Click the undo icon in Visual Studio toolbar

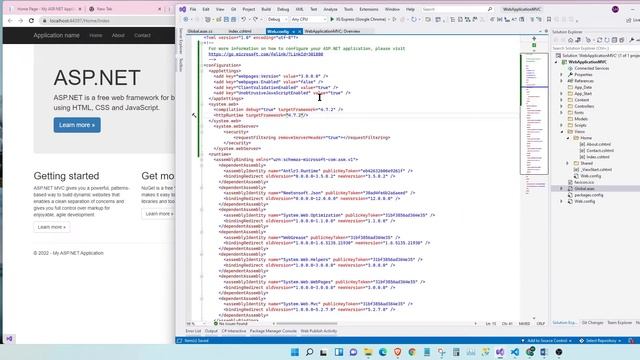[x=243, y=19]
